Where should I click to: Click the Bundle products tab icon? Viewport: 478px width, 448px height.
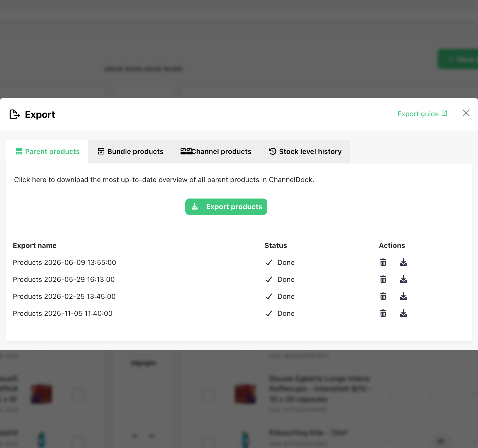(101, 151)
